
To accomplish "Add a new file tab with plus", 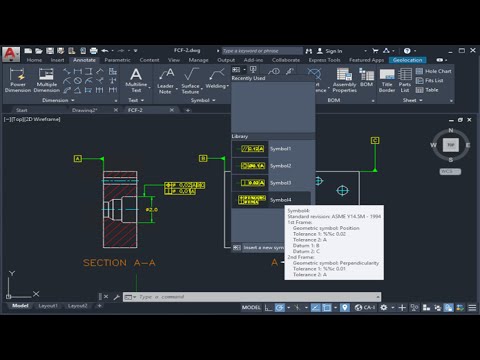I will click(188, 110).
